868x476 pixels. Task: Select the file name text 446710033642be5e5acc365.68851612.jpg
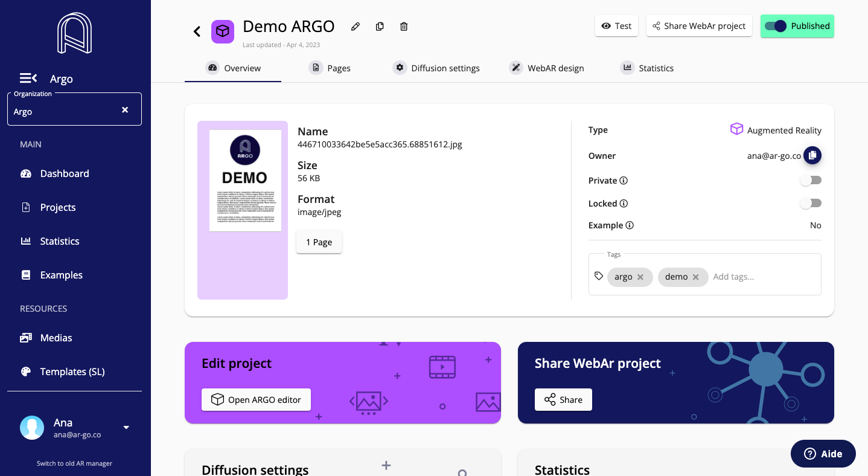click(380, 144)
